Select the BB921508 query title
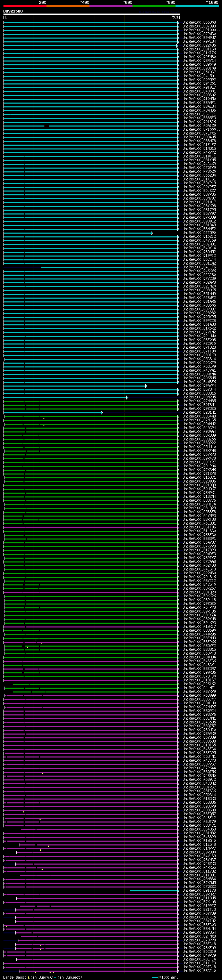Viewport: 222px width, 980px height. click(x=13, y=11)
